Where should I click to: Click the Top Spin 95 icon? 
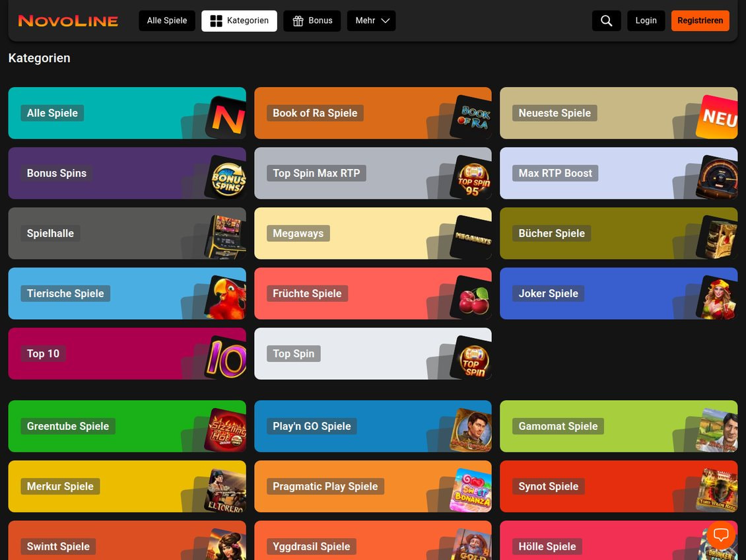pyautogui.click(x=471, y=176)
